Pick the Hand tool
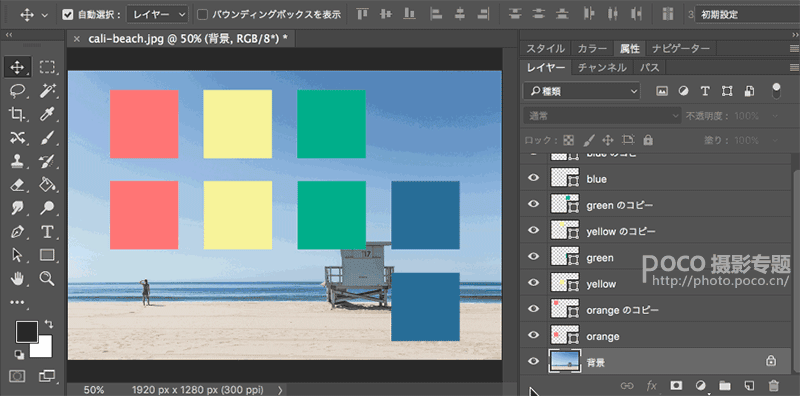Image resolution: width=800 pixels, height=396 pixels. [18, 278]
